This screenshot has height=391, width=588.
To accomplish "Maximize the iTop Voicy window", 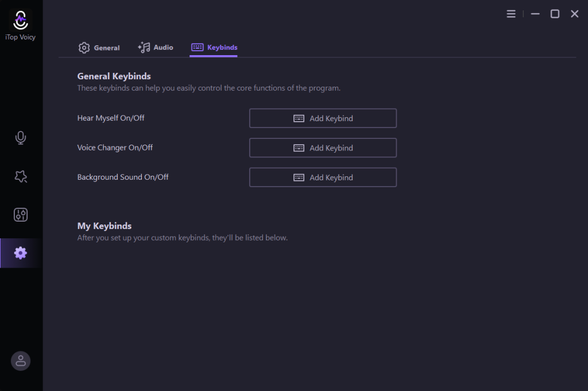I will tap(555, 14).
